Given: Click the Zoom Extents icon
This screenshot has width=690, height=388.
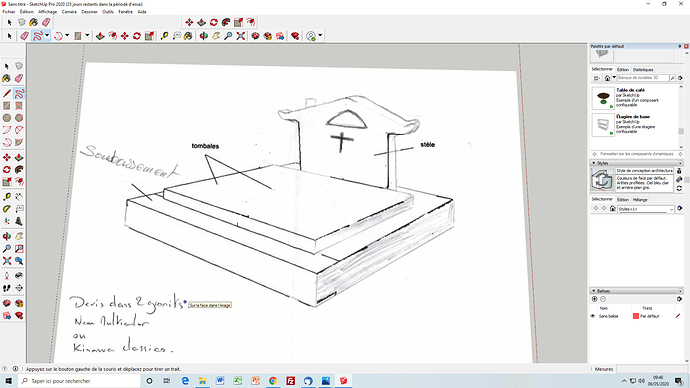Looking at the screenshot, I should (x=240, y=36).
